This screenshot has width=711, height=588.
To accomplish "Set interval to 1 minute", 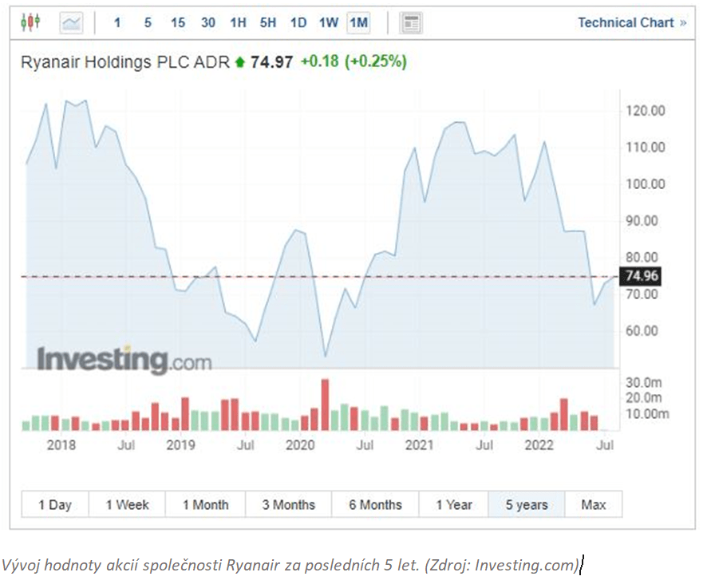I will coord(117,23).
